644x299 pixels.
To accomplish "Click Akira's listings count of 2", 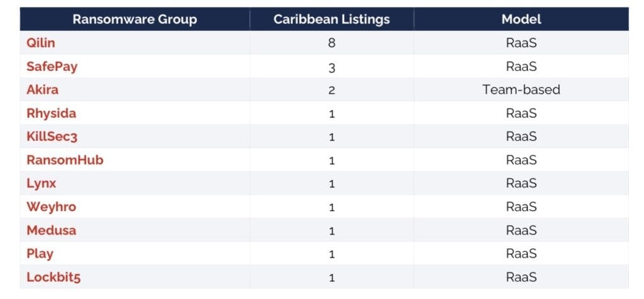I will click(331, 90).
